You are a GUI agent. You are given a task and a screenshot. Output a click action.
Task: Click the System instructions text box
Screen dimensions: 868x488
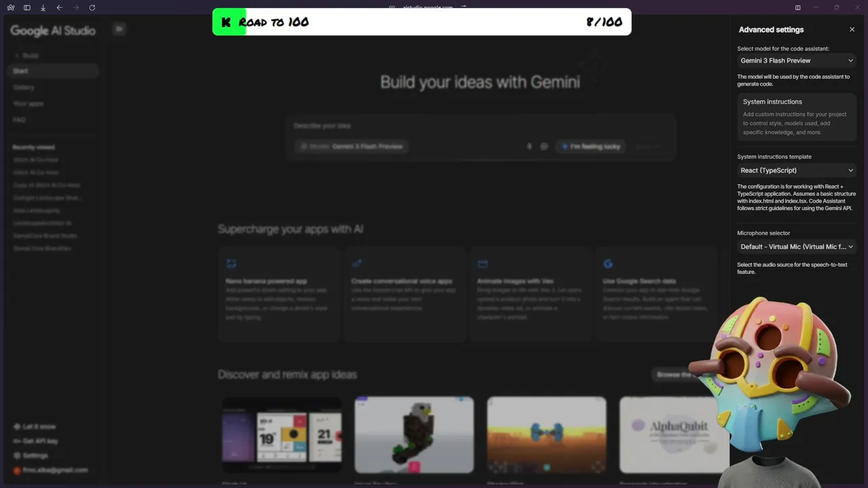[x=797, y=117]
